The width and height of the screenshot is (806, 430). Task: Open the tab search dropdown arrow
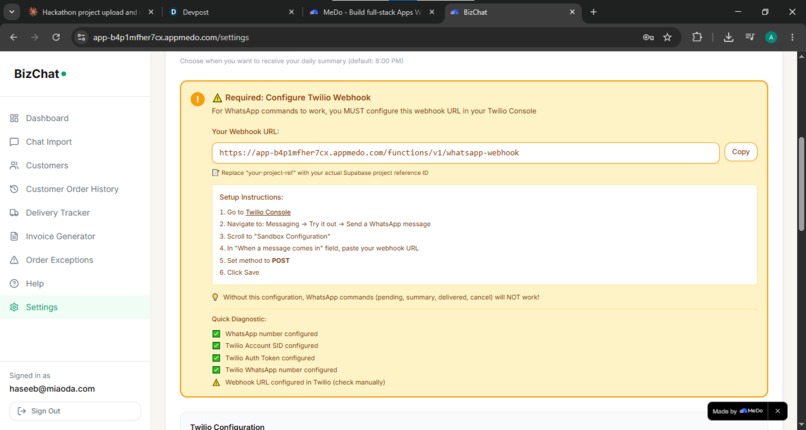(x=11, y=12)
